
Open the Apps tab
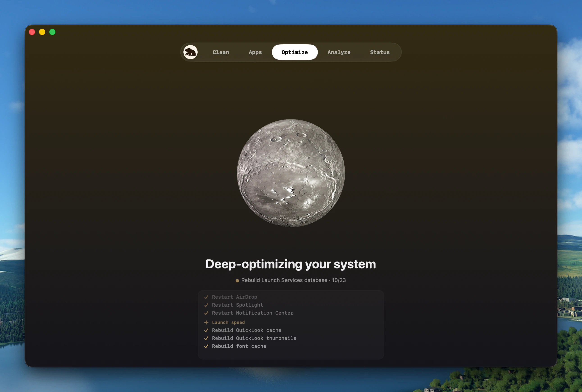click(255, 52)
